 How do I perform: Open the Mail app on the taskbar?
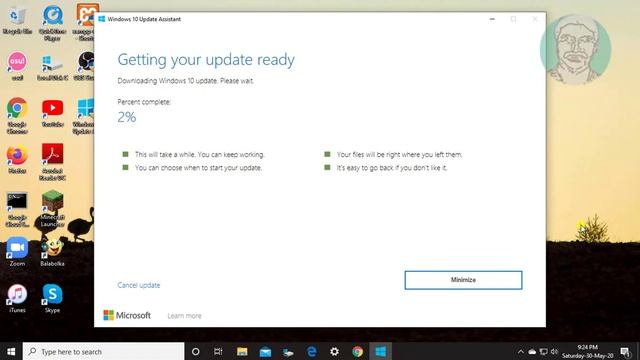[x=265, y=351]
